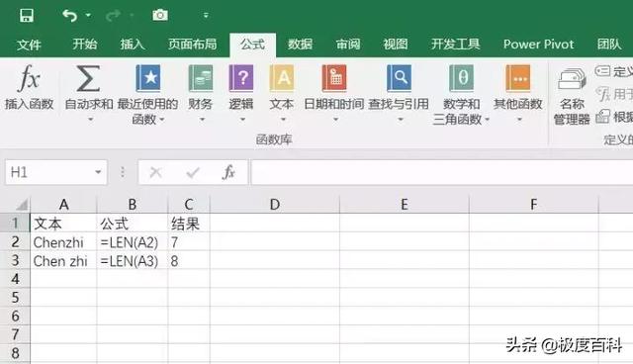Select column C header
This screenshot has width=633, height=364.
[x=189, y=204]
